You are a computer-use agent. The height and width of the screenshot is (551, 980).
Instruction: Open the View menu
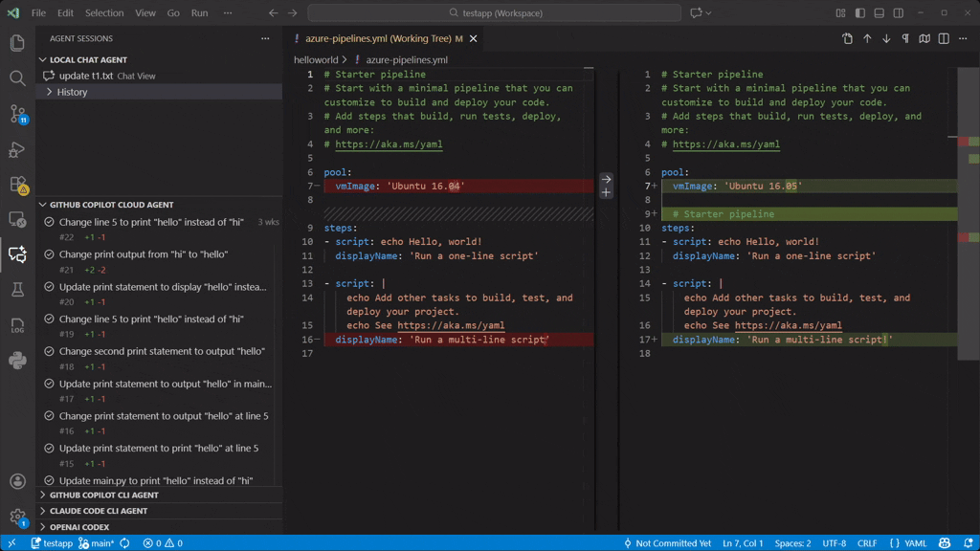145,12
